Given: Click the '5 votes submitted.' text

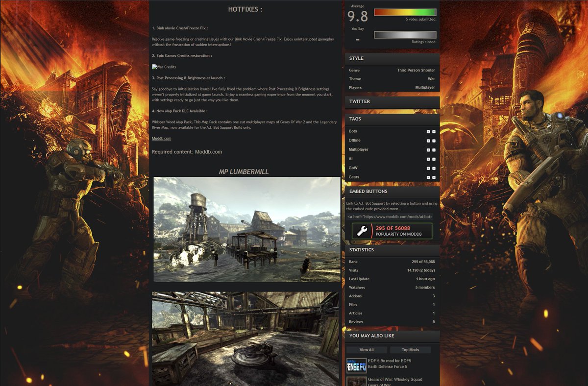Looking at the screenshot, I should tap(421, 20).
